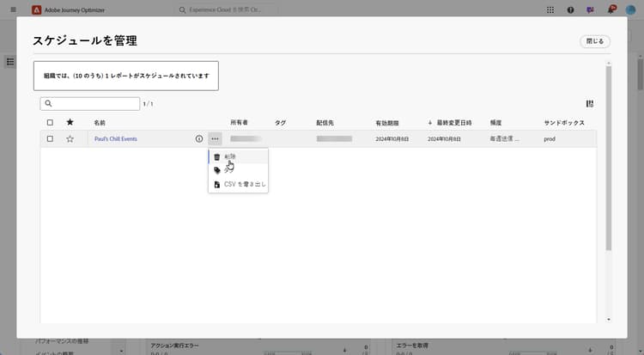Click the 頻度 column header

pyautogui.click(x=495, y=123)
